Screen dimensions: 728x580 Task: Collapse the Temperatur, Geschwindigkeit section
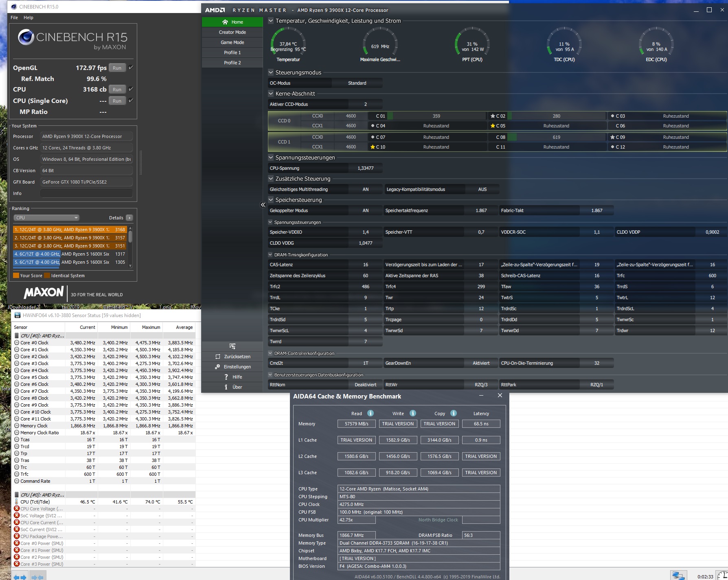[x=271, y=21]
